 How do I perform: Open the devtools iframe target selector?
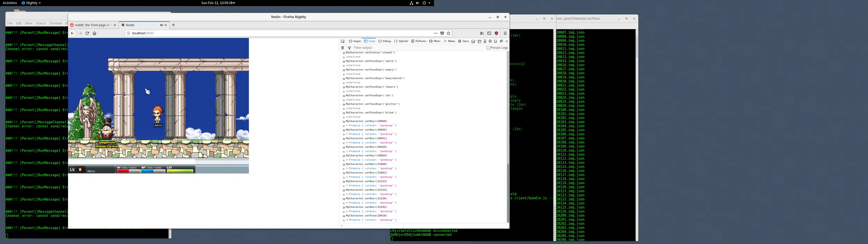473,41
